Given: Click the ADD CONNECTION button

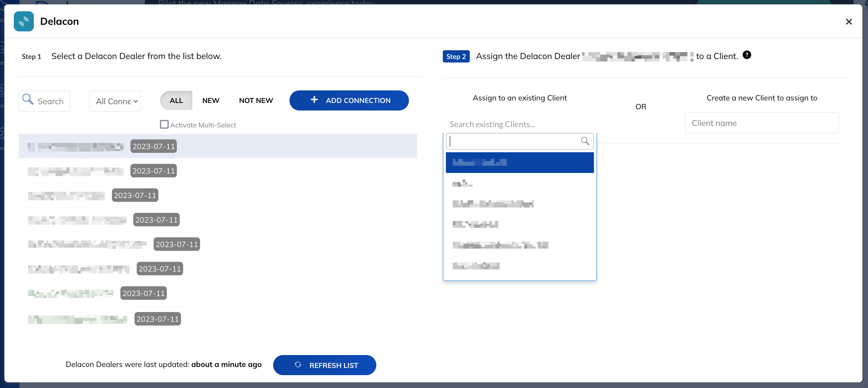Looking at the screenshot, I should coord(349,100).
